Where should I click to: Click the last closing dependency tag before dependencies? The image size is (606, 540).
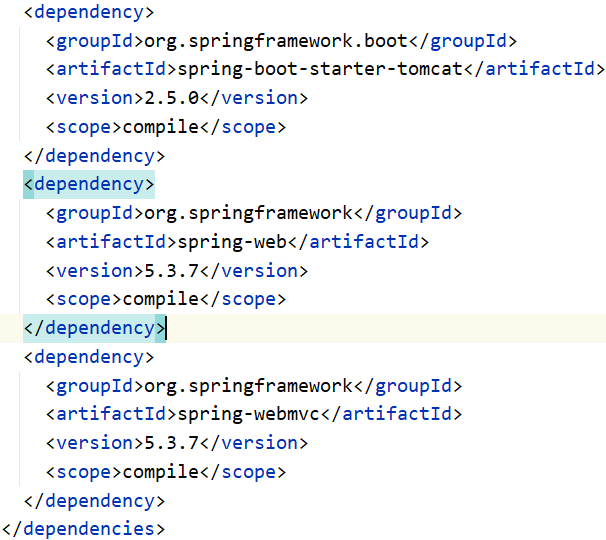click(93, 500)
